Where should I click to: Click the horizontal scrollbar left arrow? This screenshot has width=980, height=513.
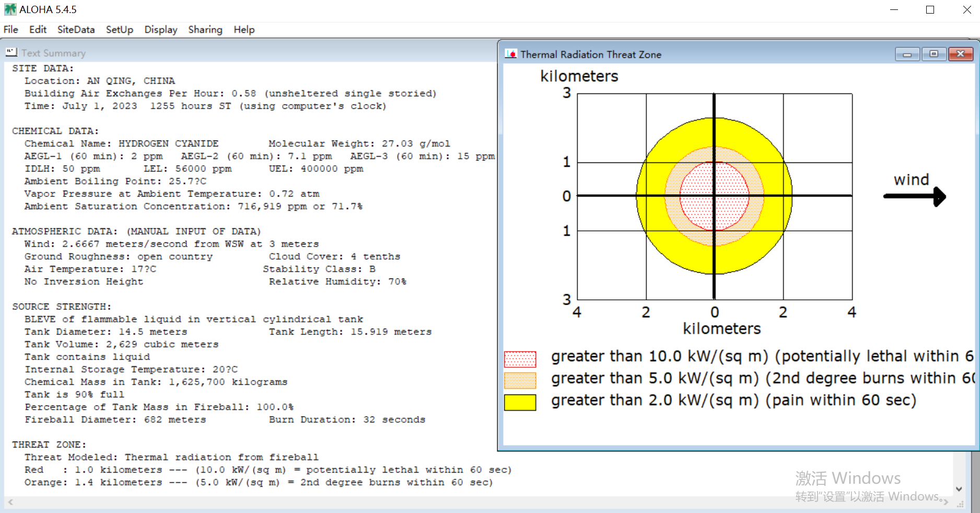(10, 502)
